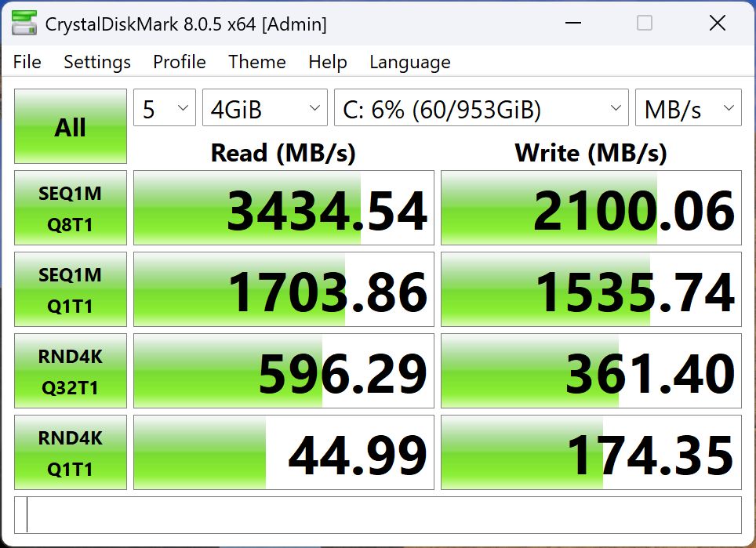Open the MB/s unit dropdown
Screen dimensions: 756x548
pyautogui.click(x=688, y=107)
